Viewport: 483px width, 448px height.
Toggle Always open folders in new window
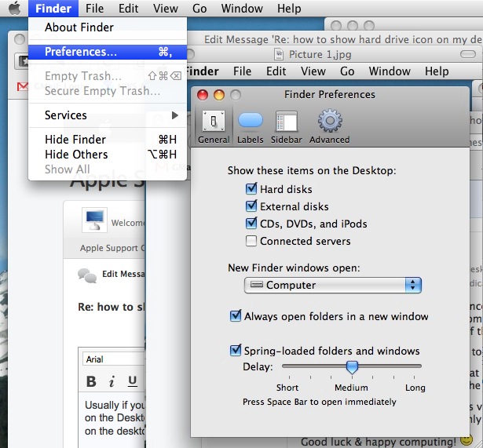(236, 316)
